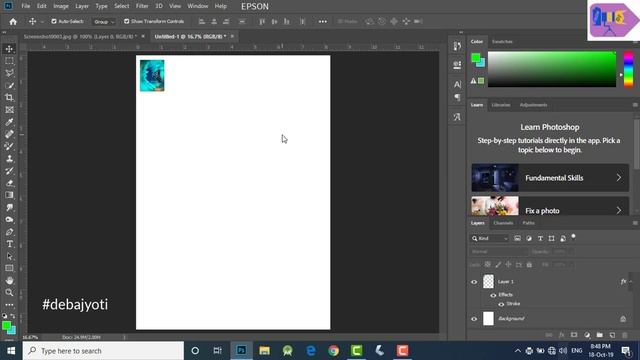The width and height of the screenshot is (640, 360).
Task: Open the Group auto-select dropdown
Action: pyautogui.click(x=104, y=22)
